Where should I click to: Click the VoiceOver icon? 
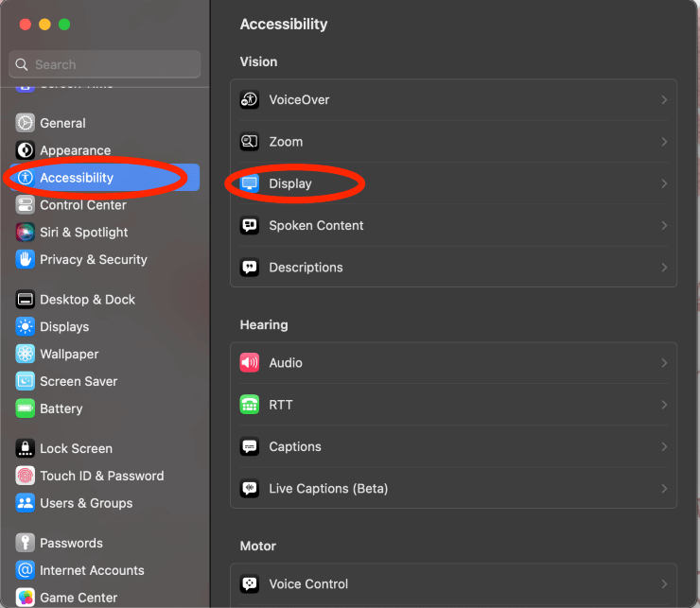coord(250,99)
